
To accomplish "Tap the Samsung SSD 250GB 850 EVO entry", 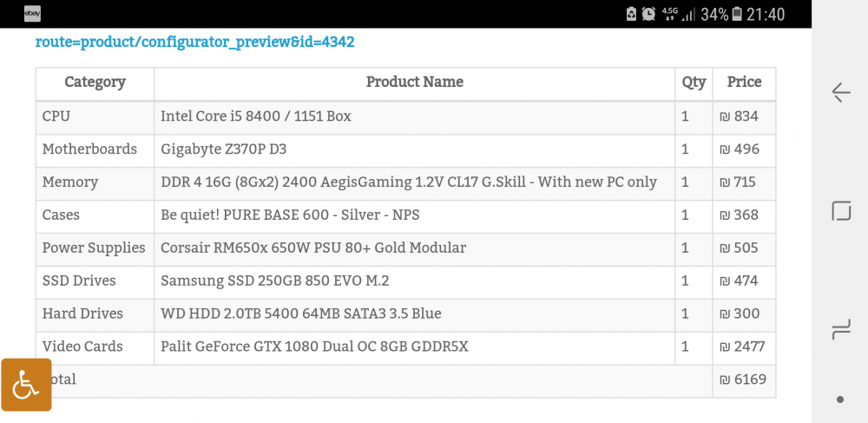I will 275,281.
